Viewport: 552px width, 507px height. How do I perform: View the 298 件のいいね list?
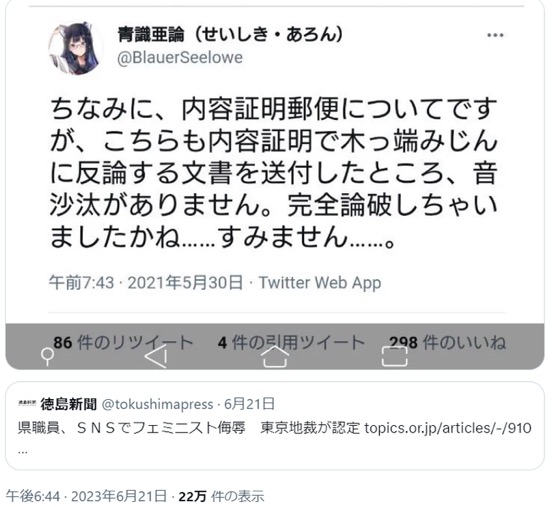447,342
